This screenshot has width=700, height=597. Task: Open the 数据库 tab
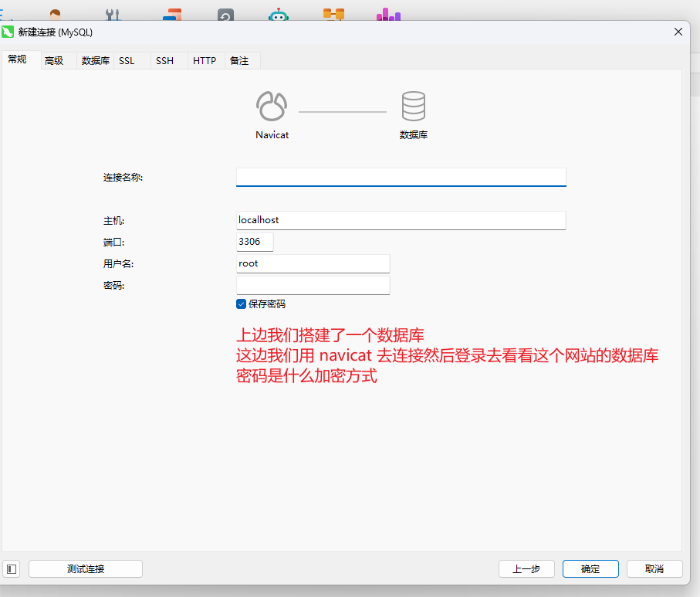(96, 60)
